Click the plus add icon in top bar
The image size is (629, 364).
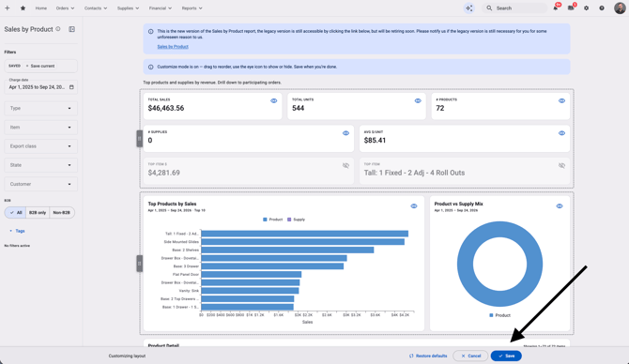[8, 8]
